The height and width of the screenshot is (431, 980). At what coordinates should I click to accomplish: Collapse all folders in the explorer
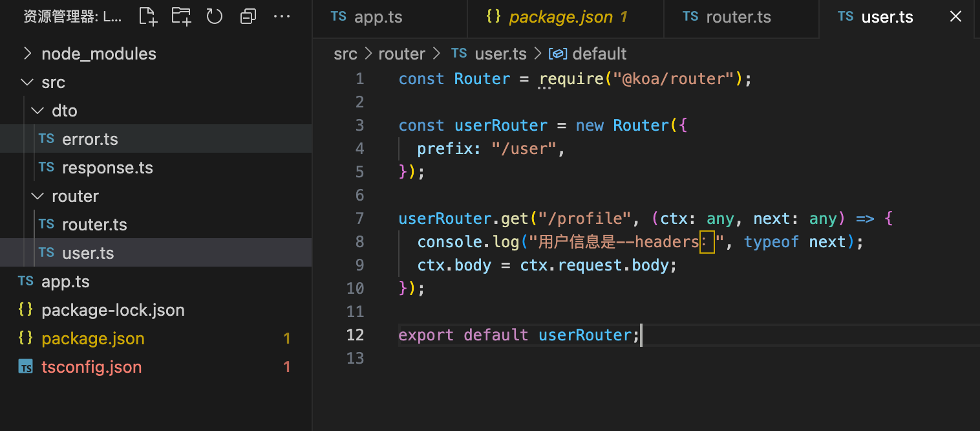click(x=248, y=16)
